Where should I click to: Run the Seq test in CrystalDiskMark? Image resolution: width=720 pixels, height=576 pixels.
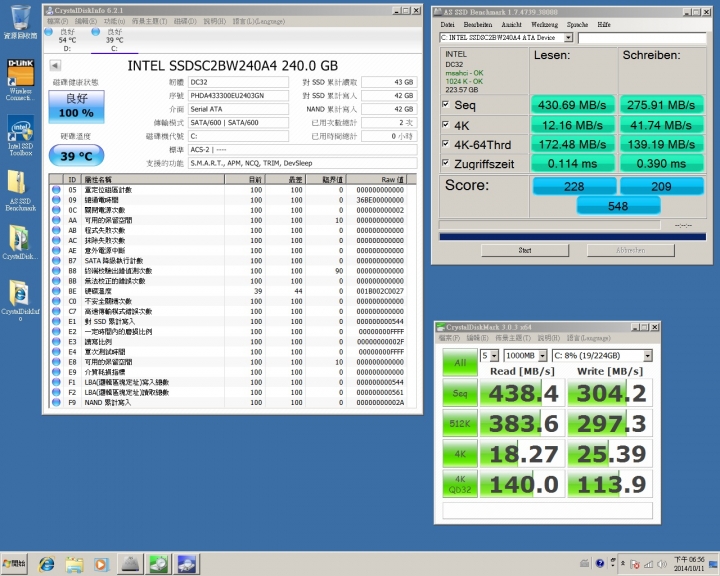[x=460, y=393]
